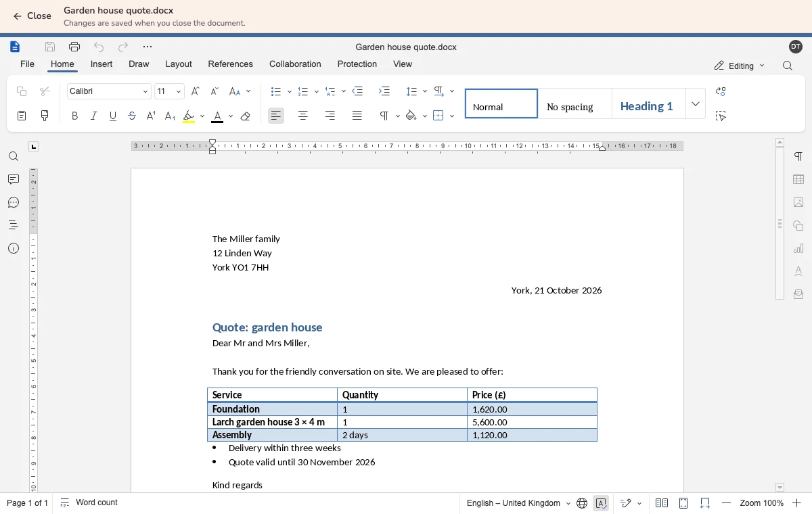Clear formatting with the eraser icon
The height and width of the screenshot is (514, 812).
point(246,116)
